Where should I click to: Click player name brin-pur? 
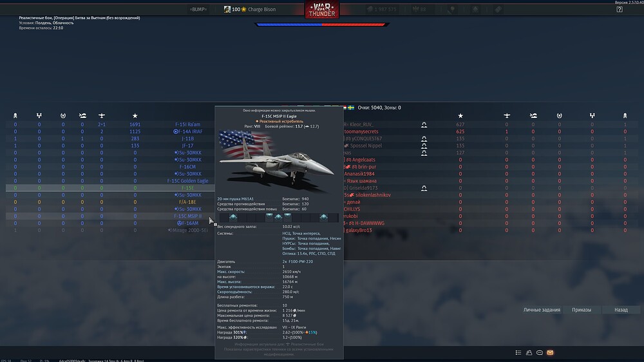coord(367,167)
